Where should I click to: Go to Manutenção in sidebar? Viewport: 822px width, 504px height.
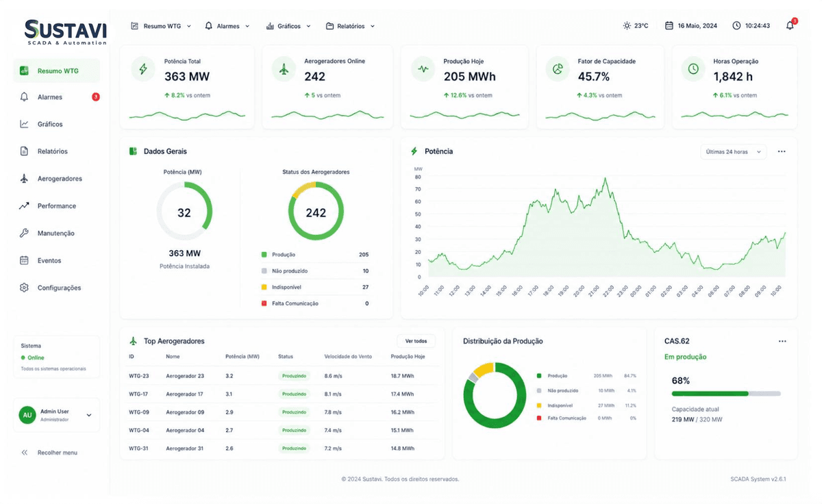pos(56,234)
